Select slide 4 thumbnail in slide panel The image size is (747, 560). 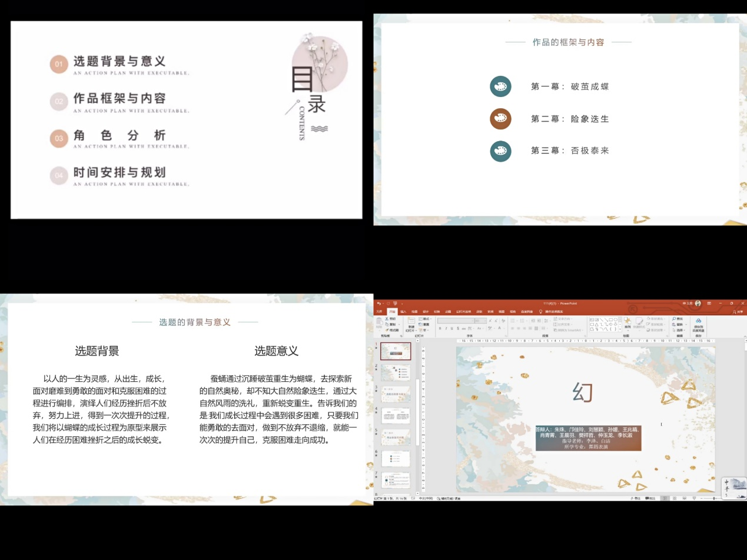396,415
